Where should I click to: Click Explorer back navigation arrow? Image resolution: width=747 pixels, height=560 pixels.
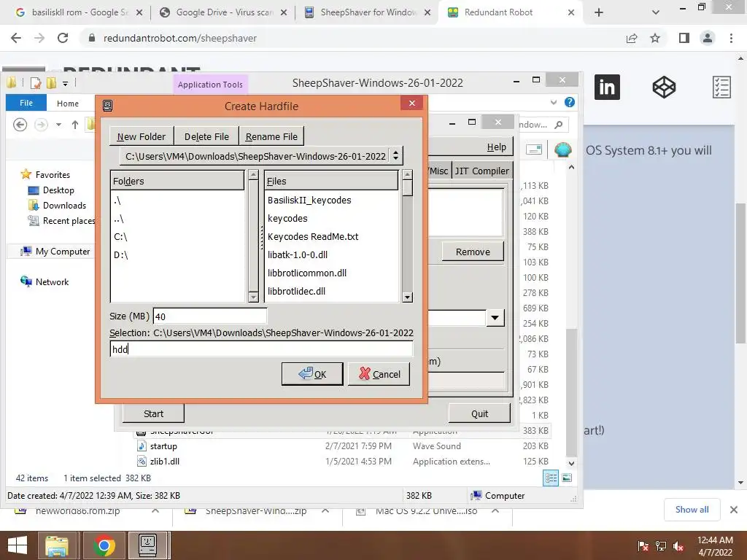tap(20, 125)
